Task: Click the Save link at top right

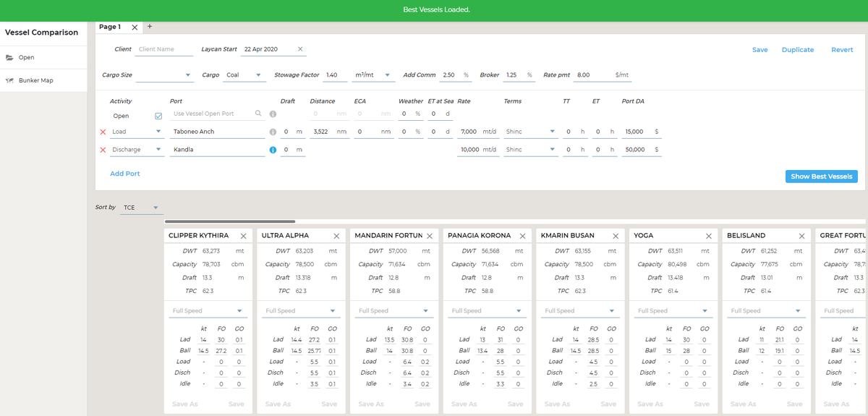Action: 759,50
